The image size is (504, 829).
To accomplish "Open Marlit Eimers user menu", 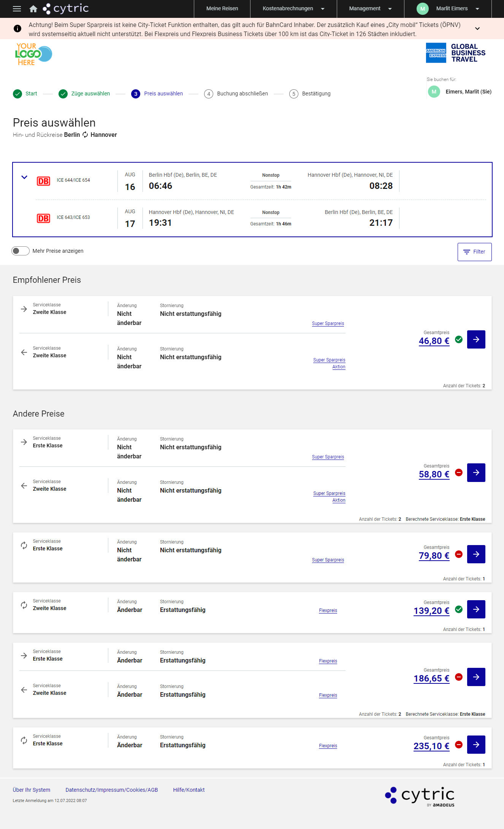I will pos(448,9).
